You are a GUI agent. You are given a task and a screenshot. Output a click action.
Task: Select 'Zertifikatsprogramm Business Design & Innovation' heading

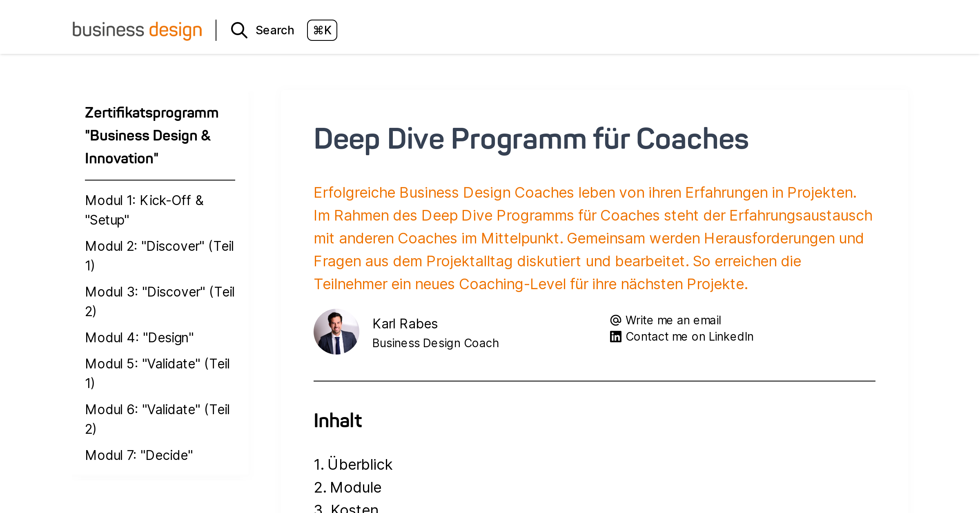(151, 135)
